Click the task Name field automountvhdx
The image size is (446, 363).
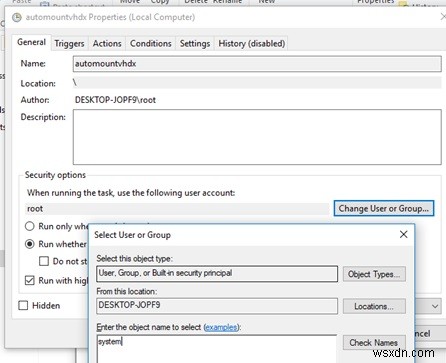257,64
